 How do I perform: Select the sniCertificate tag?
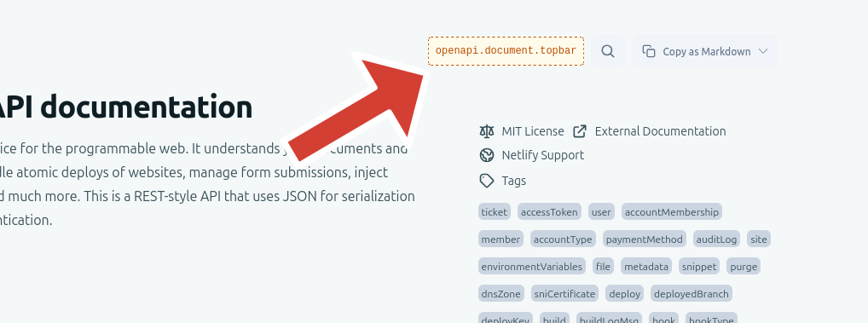click(x=564, y=293)
